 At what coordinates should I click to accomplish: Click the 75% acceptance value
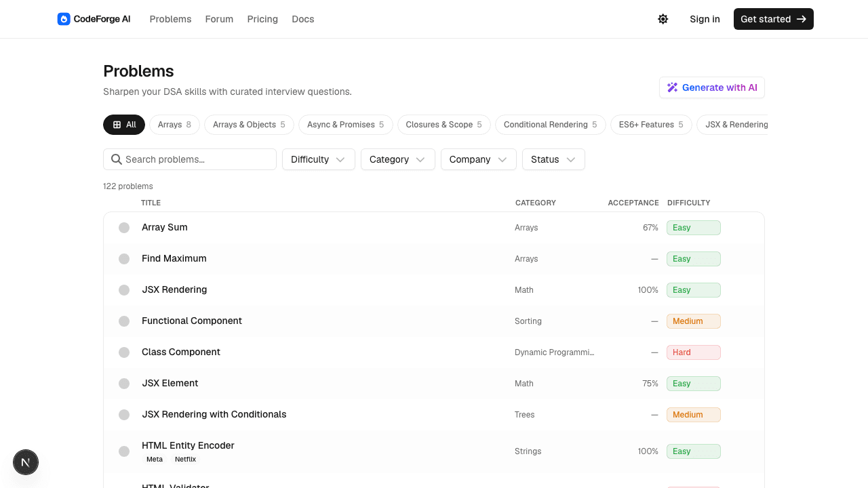pyautogui.click(x=650, y=384)
